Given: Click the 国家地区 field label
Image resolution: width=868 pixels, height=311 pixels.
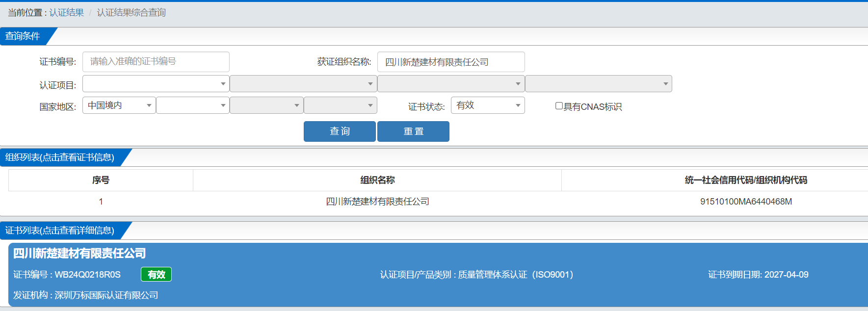Looking at the screenshot, I should [x=57, y=107].
